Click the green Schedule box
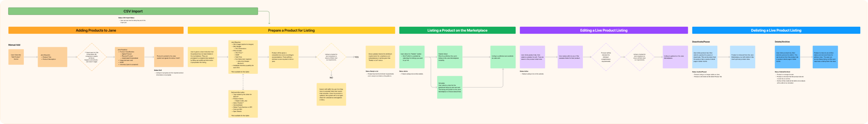The image size is (868, 124). click(x=449, y=87)
